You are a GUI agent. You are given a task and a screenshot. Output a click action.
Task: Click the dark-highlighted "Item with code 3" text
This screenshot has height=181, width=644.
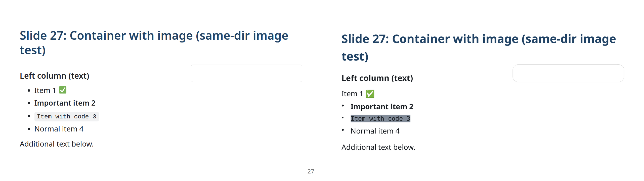(x=380, y=119)
